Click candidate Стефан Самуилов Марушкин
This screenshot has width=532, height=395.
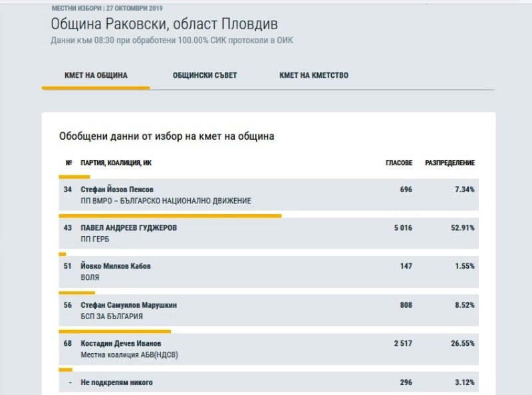(x=128, y=305)
